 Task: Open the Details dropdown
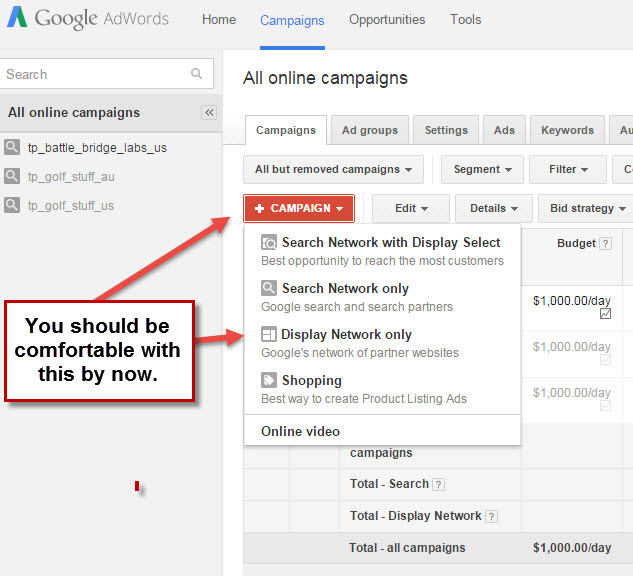pos(494,208)
